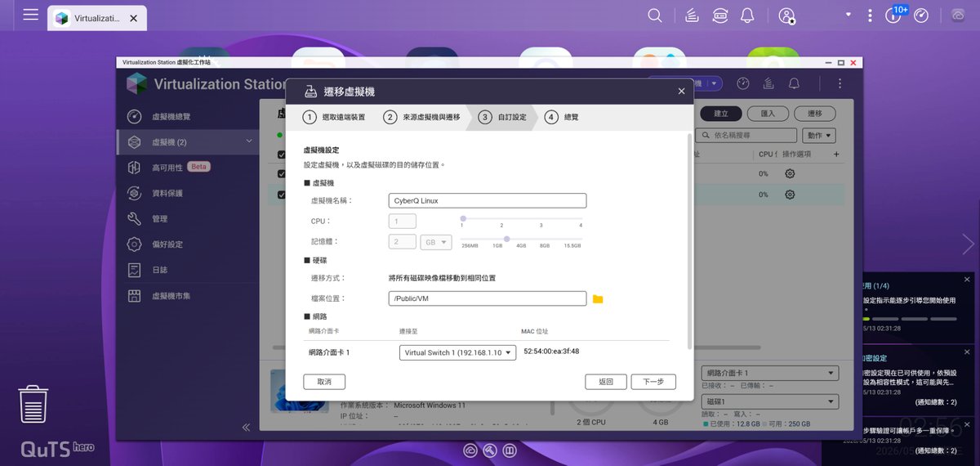Screen dimensions: 980x466
Task: Toggle checkbox of the second VM row
Action: pos(282,195)
